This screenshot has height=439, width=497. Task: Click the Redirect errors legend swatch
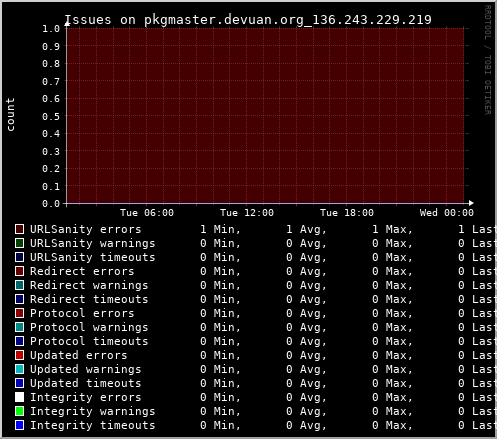coord(19,271)
